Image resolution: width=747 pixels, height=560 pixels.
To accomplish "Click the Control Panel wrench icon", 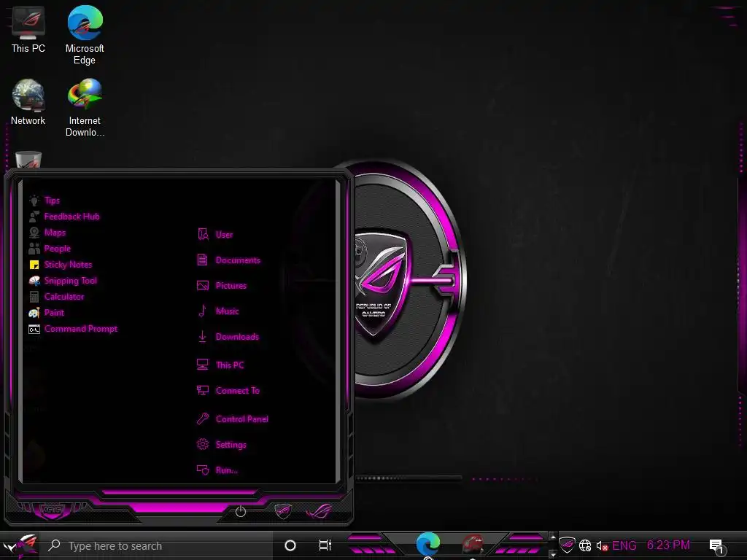I will [203, 419].
